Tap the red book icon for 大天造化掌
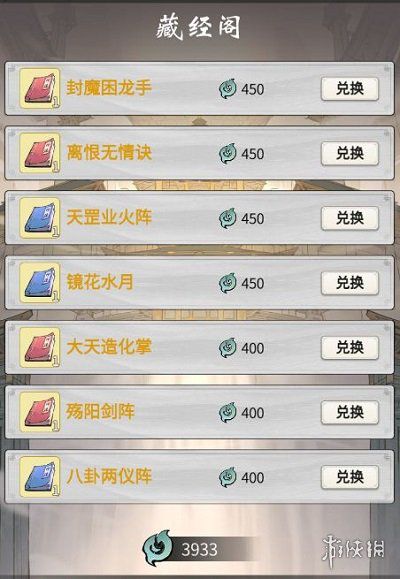Image resolution: width=400 pixels, height=579 pixels. (40, 347)
